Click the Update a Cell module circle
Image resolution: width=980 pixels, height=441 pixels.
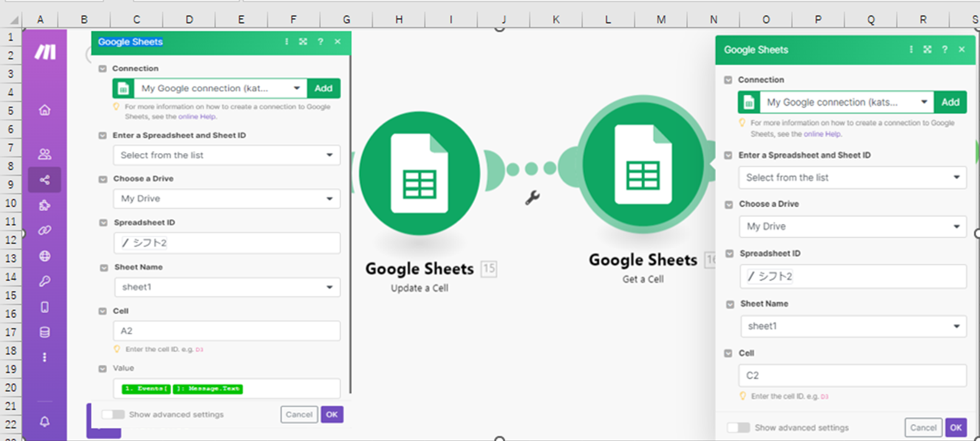tap(419, 173)
